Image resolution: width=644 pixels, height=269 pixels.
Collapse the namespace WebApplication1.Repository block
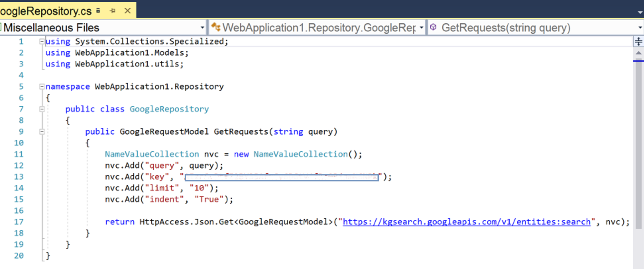(x=42, y=87)
